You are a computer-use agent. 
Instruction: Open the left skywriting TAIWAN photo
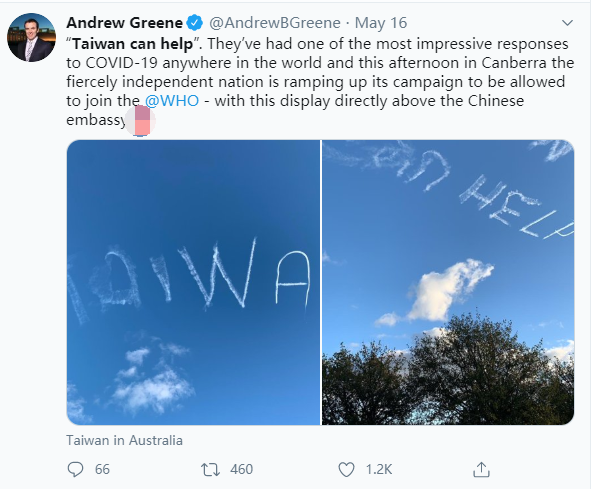[193, 283]
